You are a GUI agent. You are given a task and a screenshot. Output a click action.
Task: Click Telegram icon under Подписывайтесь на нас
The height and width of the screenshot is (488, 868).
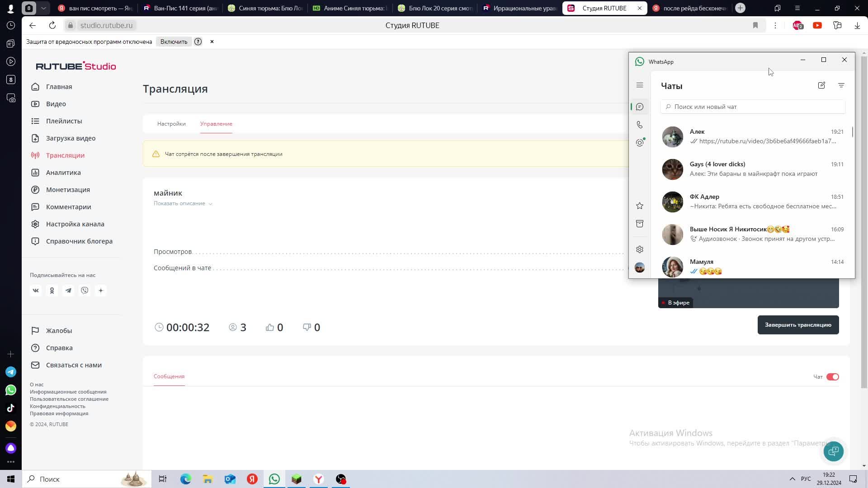pos(68,291)
